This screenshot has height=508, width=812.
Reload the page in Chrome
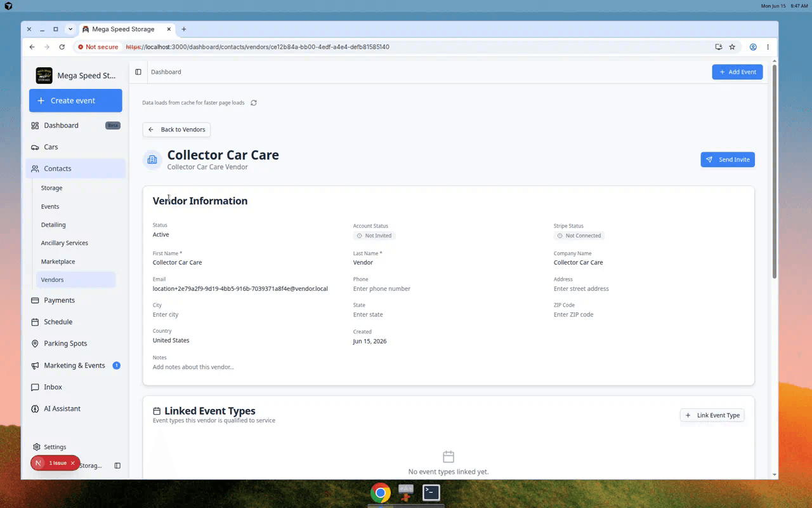pos(62,47)
